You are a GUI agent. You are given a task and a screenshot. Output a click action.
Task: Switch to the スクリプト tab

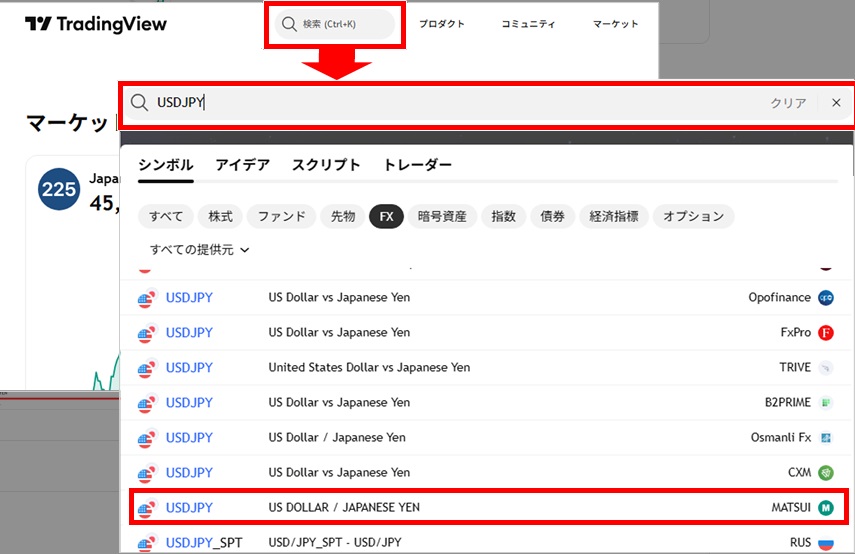coord(326,165)
